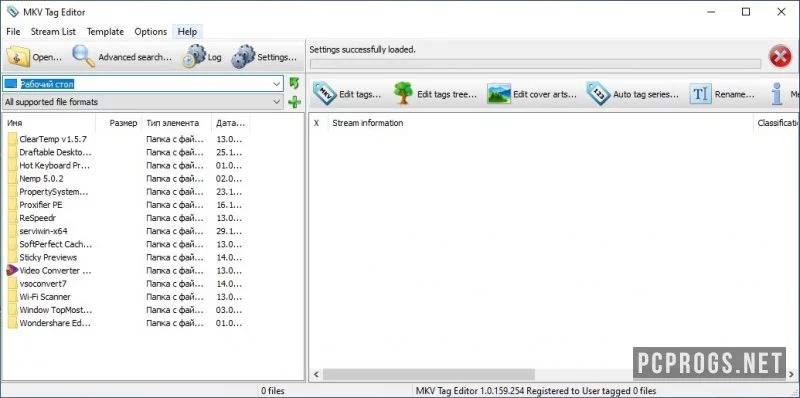Click ClearTemp v1.5.7 folder icon
The width and height of the screenshot is (800, 398).
(12, 139)
